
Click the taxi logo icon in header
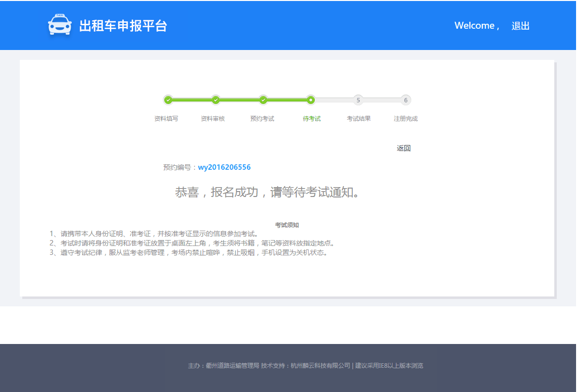(60, 25)
